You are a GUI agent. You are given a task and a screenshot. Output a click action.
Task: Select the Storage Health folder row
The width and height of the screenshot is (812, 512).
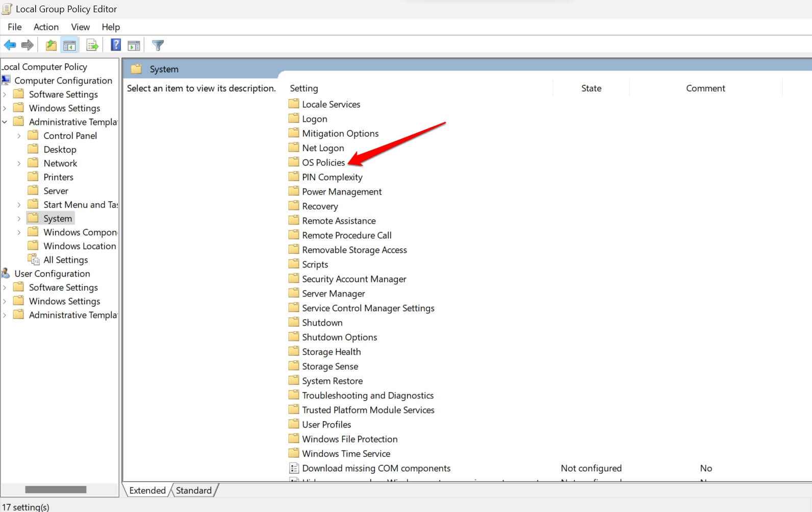(325, 351)
